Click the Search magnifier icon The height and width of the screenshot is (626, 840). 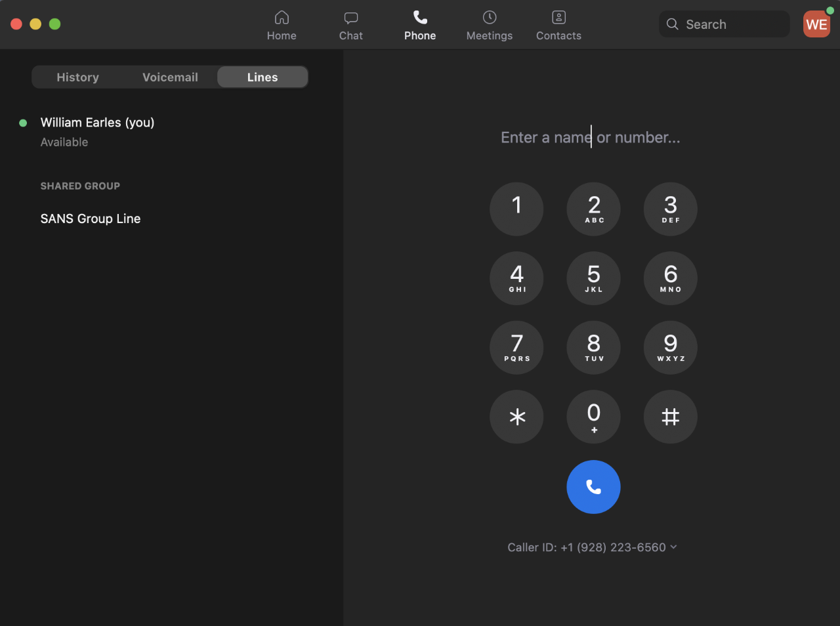click(672, 24)
